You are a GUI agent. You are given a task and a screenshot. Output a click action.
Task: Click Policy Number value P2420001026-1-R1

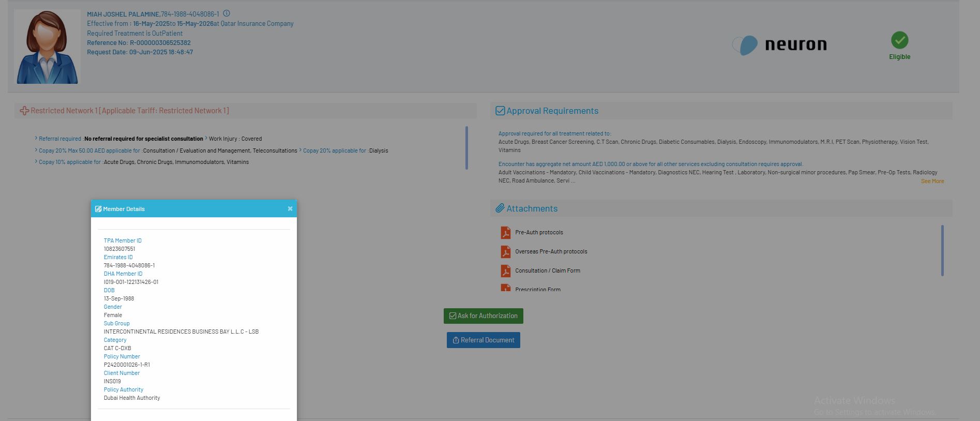pyautogui.click(x=127, y=365)
